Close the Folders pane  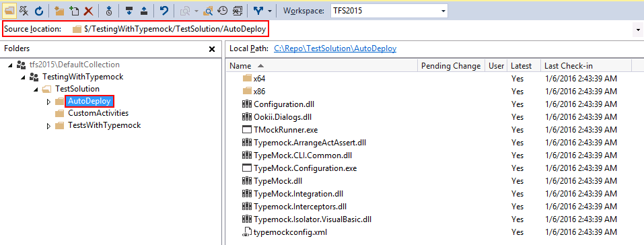click(x=212, y=49)
